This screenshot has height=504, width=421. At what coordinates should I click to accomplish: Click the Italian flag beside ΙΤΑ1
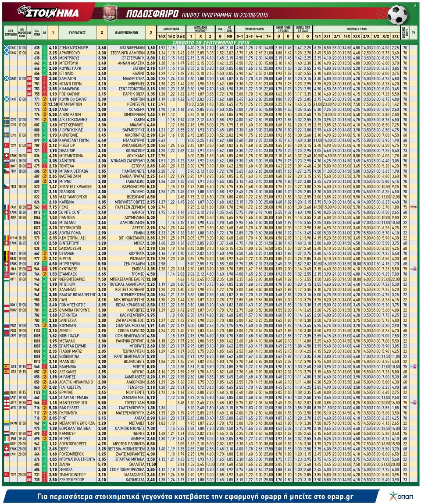coord(7,269)
